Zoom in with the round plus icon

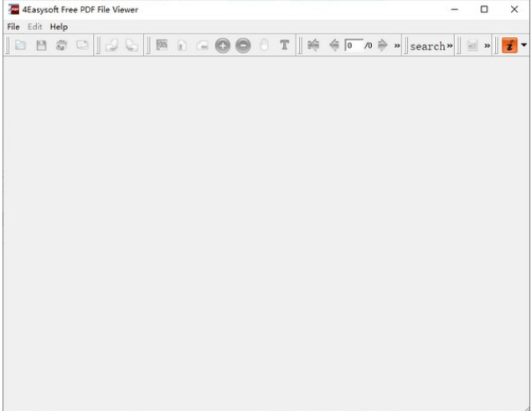223,45
